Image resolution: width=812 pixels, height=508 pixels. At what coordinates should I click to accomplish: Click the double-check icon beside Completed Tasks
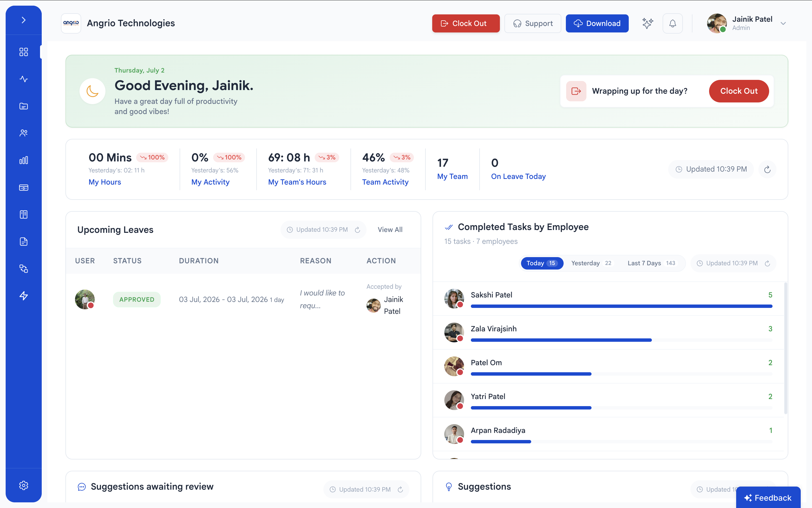click(449, 227)
